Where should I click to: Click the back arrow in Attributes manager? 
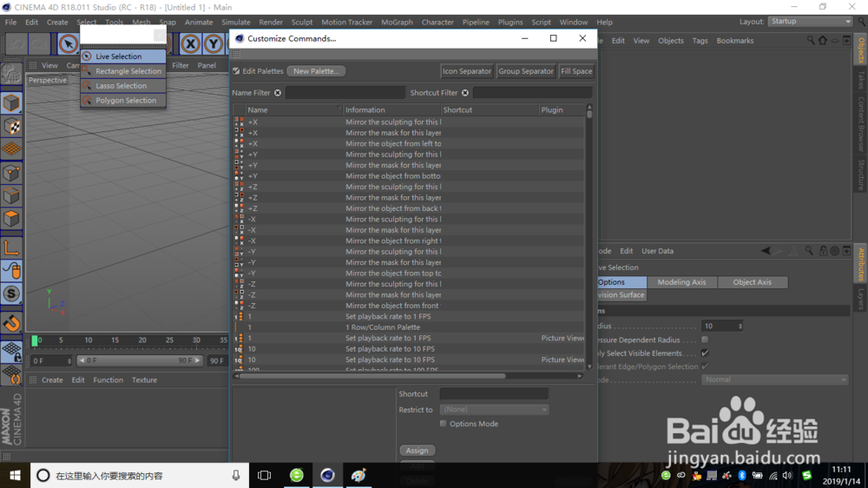coord(766,251)
